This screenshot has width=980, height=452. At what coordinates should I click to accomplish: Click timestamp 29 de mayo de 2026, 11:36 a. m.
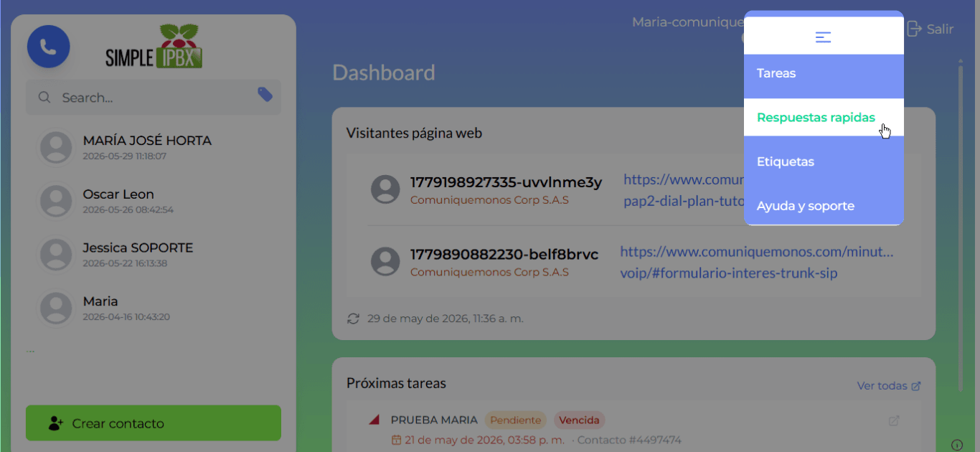tap(446, 319)
